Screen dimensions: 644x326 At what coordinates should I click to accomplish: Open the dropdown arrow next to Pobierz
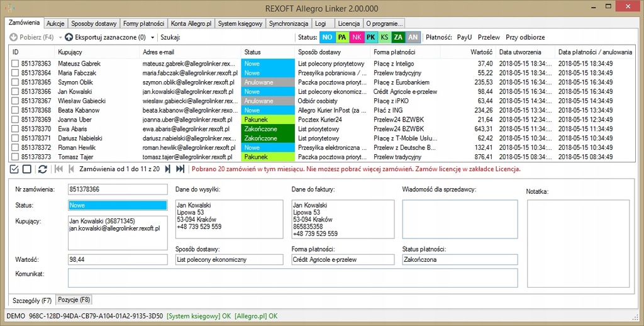click(x=60, y=37)
